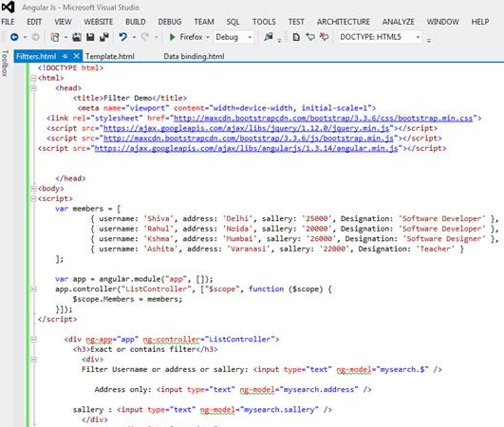Open the Firefox browser target dropdown
This screenshot has height=427, width=504.
tap(208, 37)
